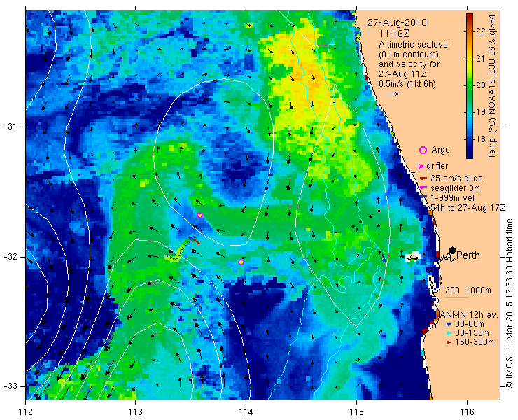
Task: Click the longitude axis label 116
Action: pos(467,412)
